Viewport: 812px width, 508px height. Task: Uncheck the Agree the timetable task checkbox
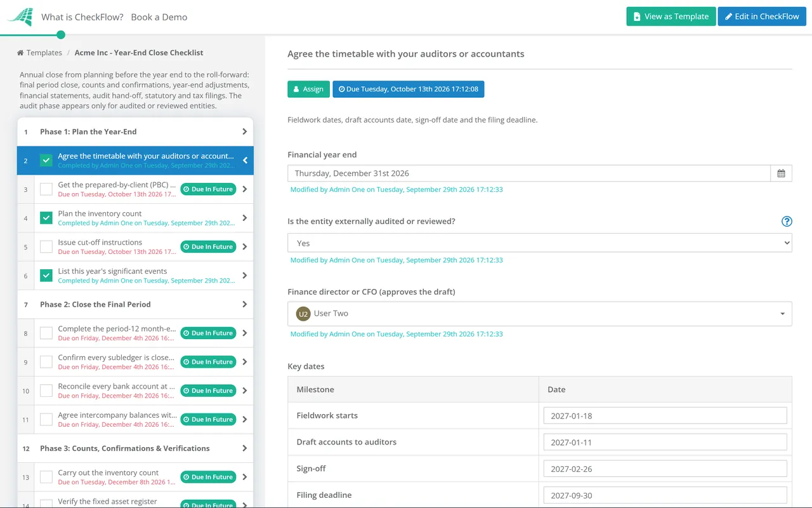point(46,161)
